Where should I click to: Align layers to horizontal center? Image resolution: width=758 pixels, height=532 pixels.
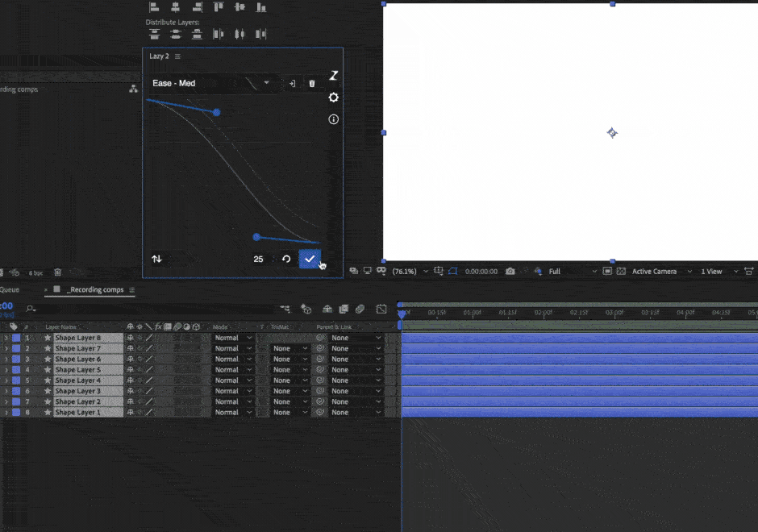(176, 6)
